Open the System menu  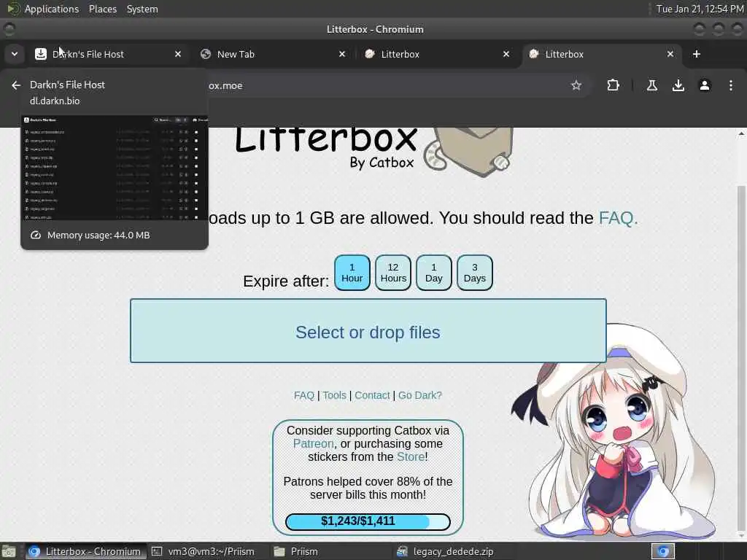pos(142,9)
